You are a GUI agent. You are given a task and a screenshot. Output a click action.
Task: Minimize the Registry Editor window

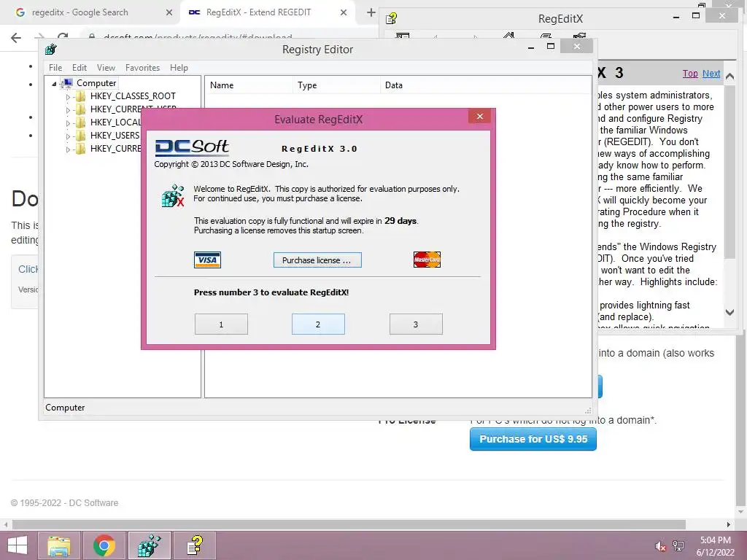point(531,47)
